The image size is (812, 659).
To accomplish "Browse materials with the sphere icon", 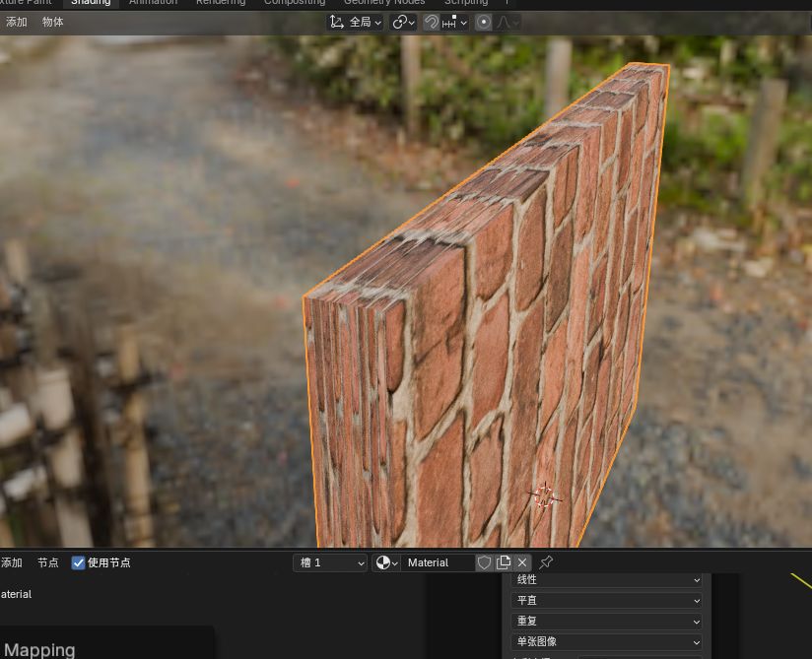I will coord(386,562).
